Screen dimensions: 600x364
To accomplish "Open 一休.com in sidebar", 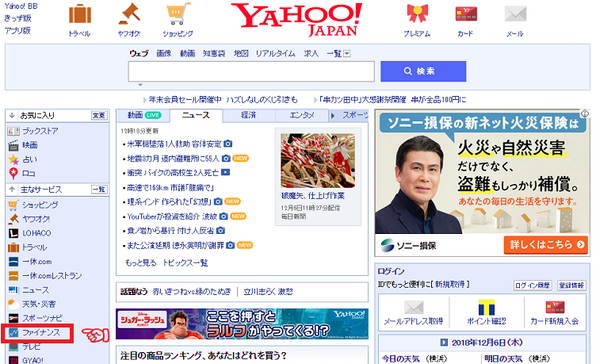I will [x=37, y=261].
